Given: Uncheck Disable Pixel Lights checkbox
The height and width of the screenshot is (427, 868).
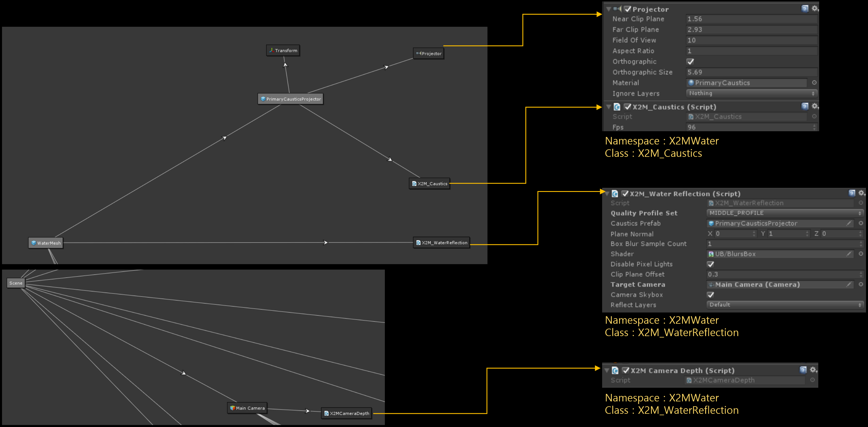Looking at the screenshot, I should pyautogui.click(x=710, y=264).
